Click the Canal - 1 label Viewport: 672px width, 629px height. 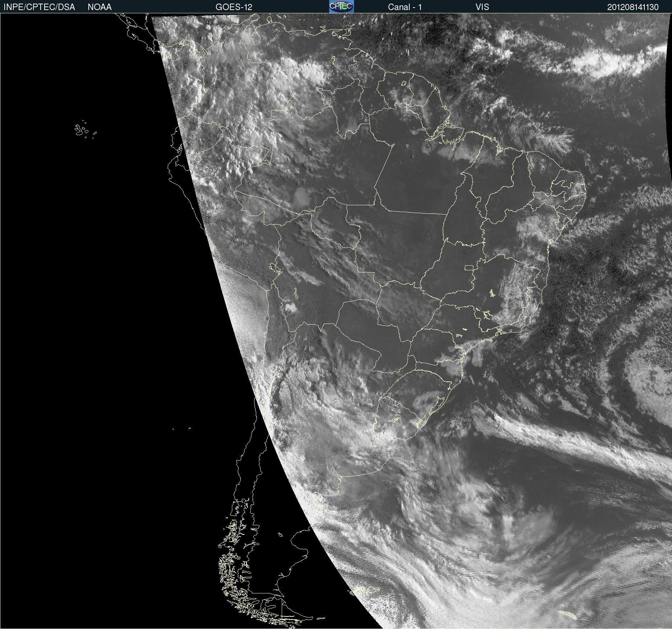405,7
